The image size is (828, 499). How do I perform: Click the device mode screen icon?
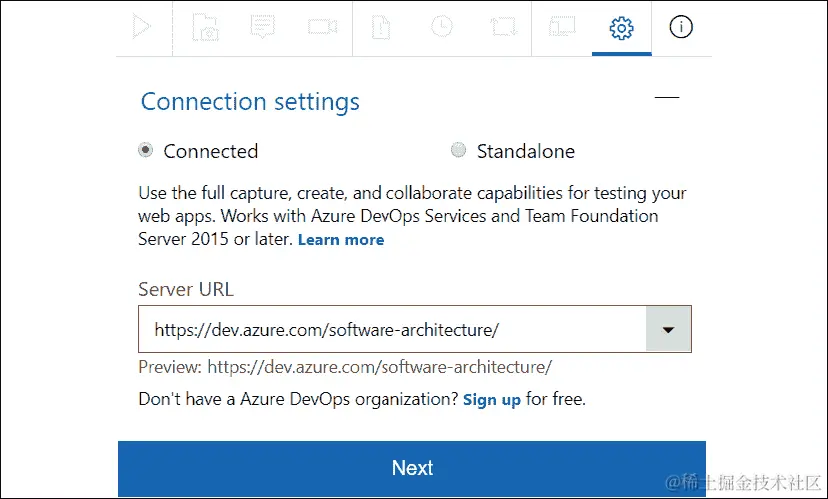pos(562,26)
